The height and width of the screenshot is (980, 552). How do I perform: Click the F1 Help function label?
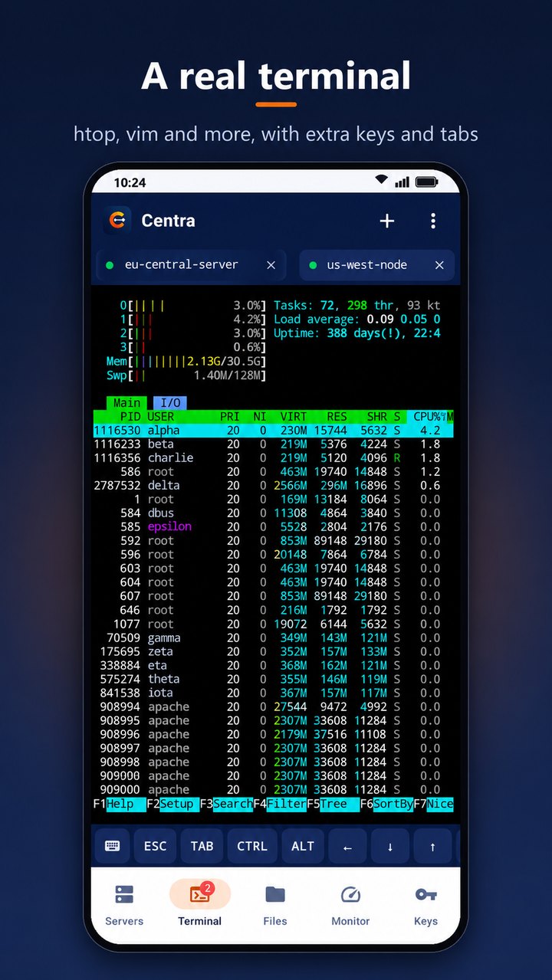click(x=119, y=804)
